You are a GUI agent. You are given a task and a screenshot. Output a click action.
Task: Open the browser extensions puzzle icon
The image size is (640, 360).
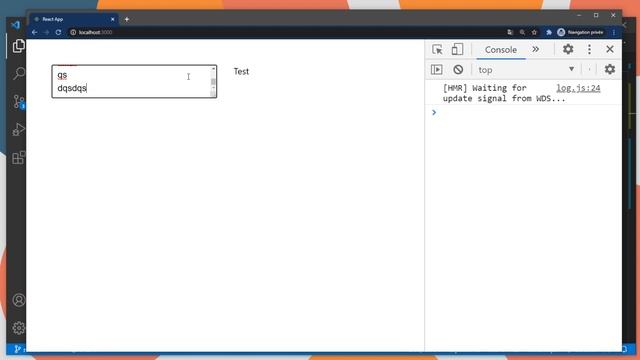point(549,32)
